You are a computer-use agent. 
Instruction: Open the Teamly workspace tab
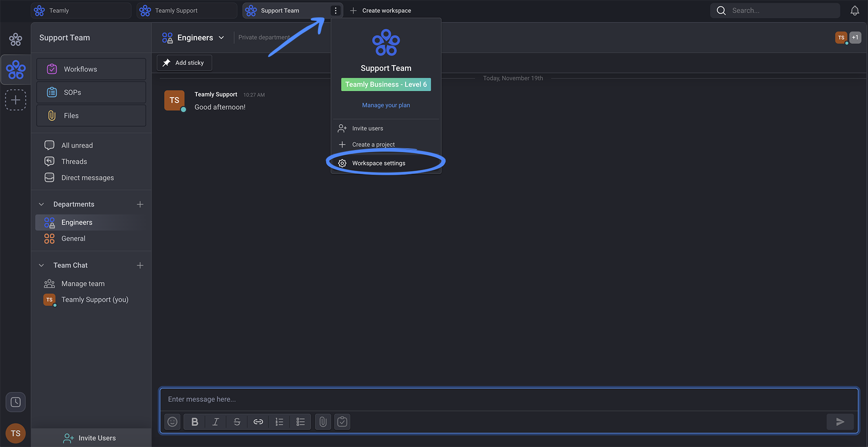click(x=81, y=10)
